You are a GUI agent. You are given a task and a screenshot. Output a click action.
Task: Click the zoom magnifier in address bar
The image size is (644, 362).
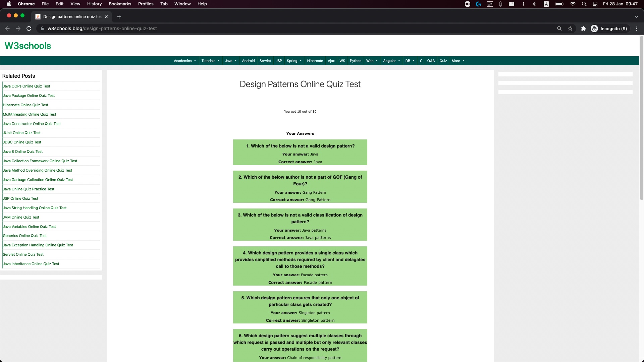559,28
